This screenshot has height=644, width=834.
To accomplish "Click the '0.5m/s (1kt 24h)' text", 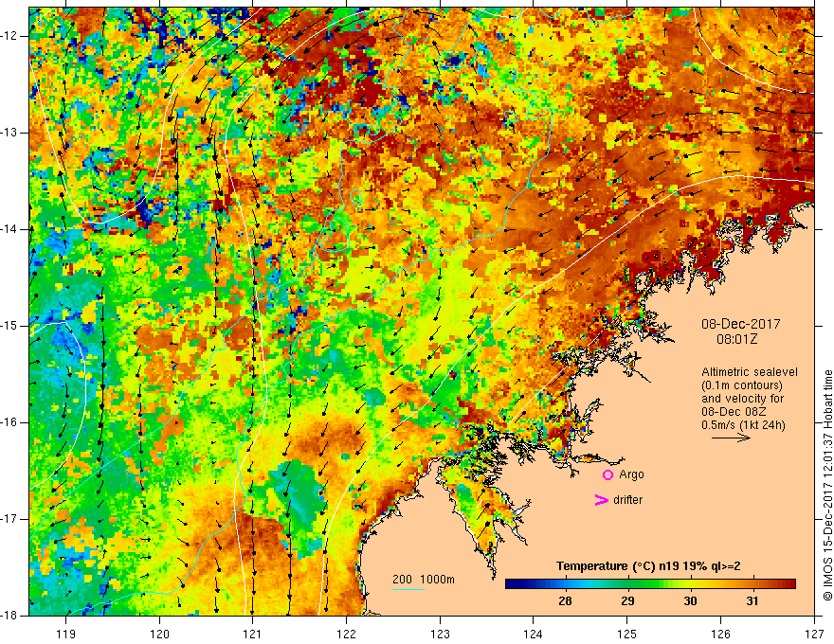I will pyautogui.click(x=743, y=425).
